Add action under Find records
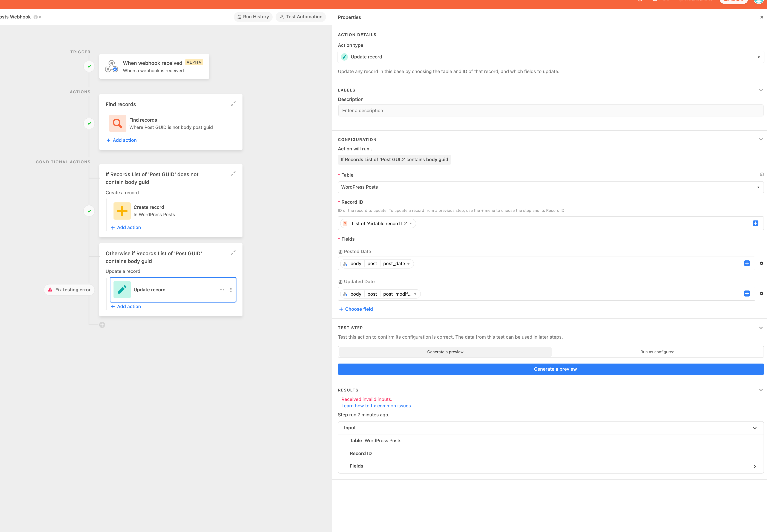The width and height of the screenshot is (767, 532). coord(121,140)
